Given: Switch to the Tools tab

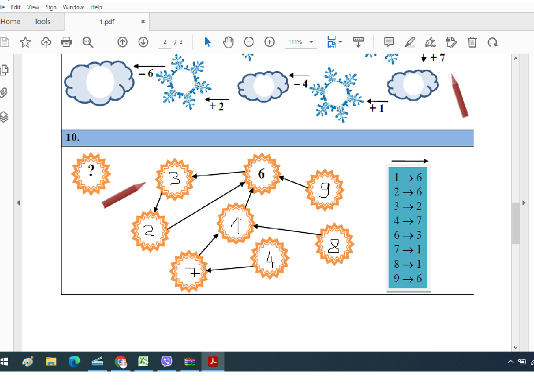Looking at the screenshot, I should [42, 21].
